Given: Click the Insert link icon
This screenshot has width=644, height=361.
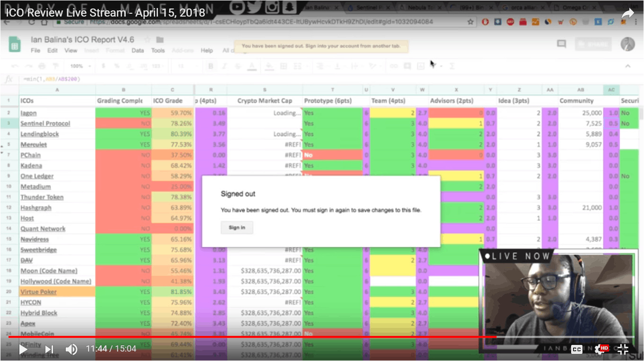Looking at the screenshot, I should [394, 66].
